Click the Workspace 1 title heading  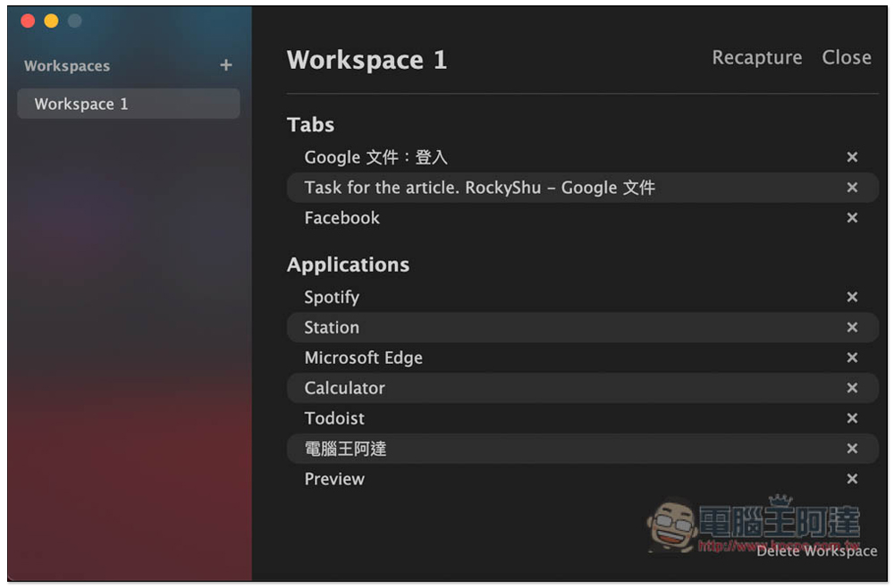click(x=367, y=61)
